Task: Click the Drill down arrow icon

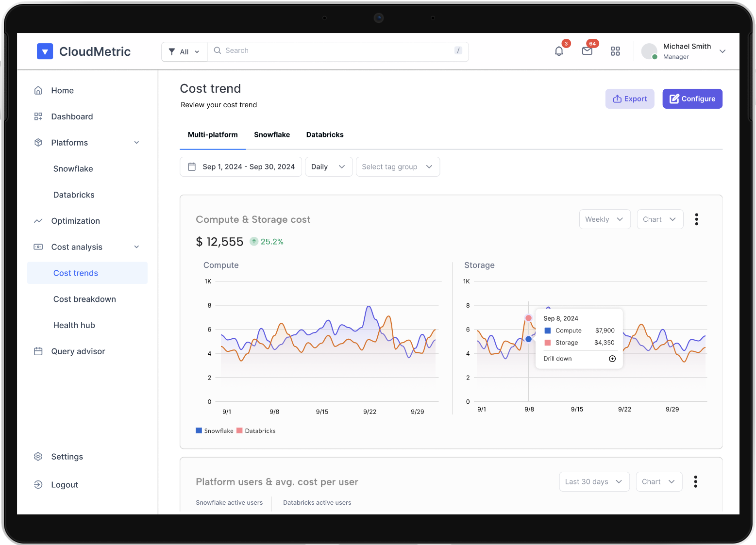Action: [x=612, y=359]
